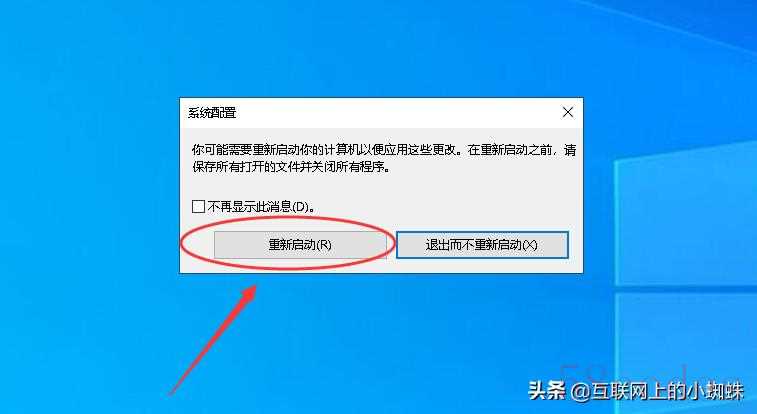Click the @互联网上的小蜘蛛 watermark text
The width and height of the screenshot is (757, 414).
tap(658, 391)
